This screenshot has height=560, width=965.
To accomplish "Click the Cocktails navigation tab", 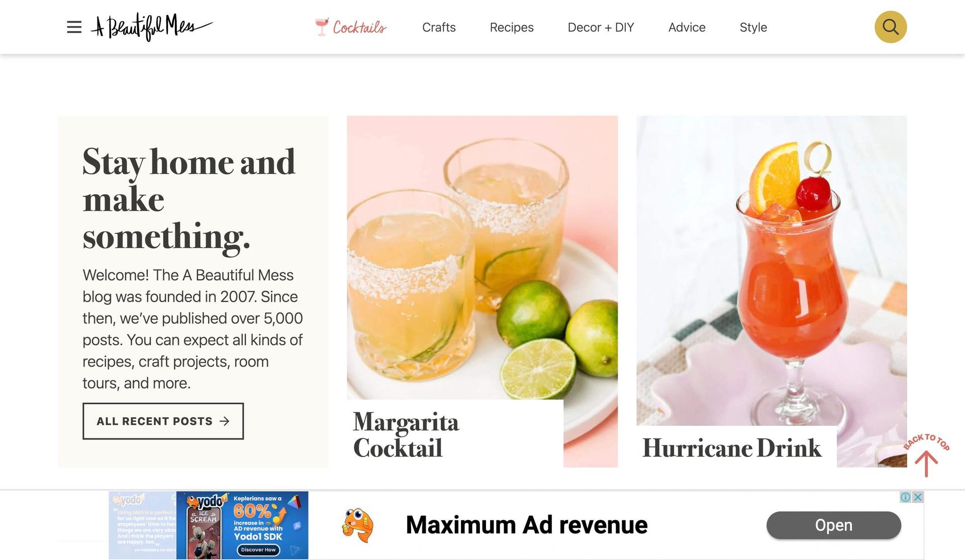I will 350,27.
